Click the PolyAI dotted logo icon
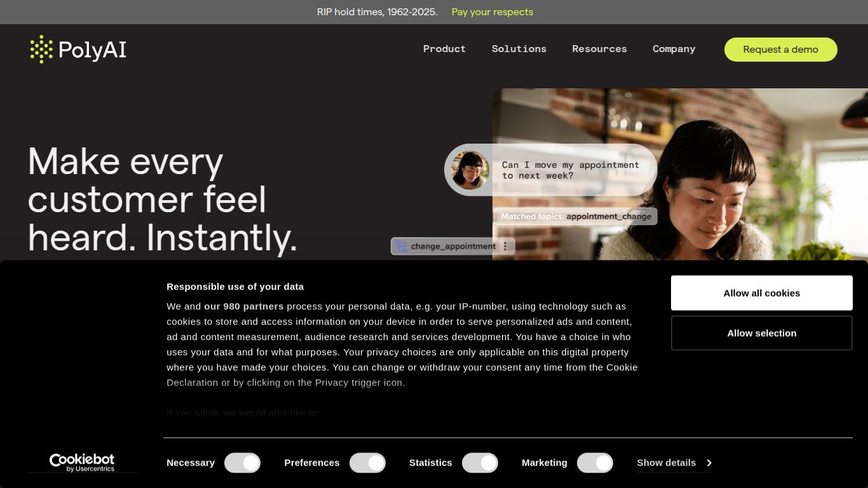The height and width of the screenshot is (488, 868). click(41, 49)
